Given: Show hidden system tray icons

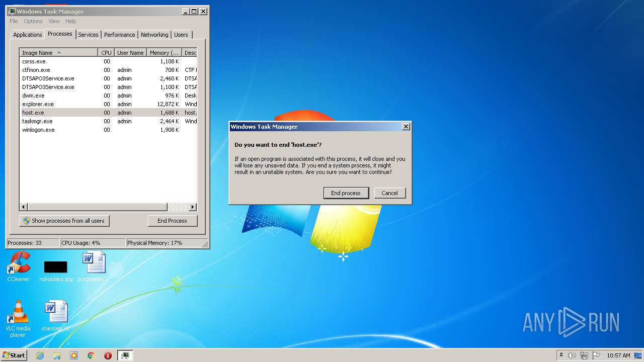Looking at the screenshot, I should [561, 355].
